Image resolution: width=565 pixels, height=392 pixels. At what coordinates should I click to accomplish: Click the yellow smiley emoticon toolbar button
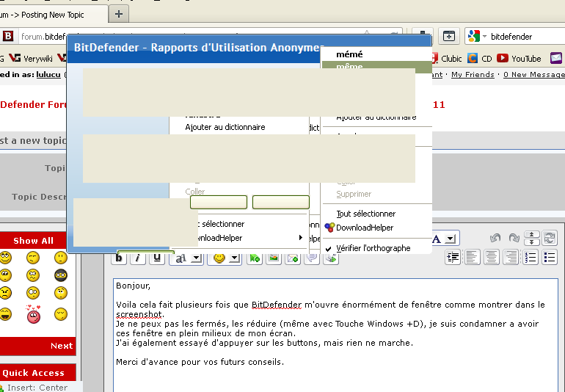point(219,258)
